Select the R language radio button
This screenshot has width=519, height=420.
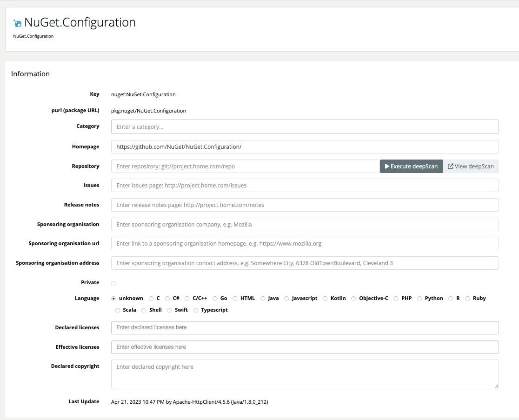451,299
